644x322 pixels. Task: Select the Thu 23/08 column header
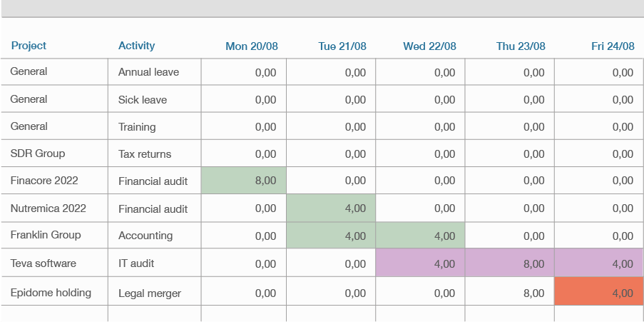click(x=521, y=46)
